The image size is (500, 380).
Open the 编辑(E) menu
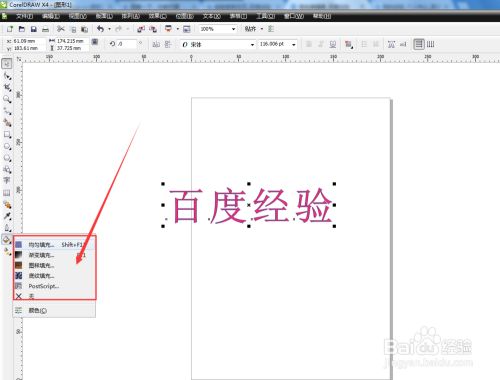click(x=51, y=16)
